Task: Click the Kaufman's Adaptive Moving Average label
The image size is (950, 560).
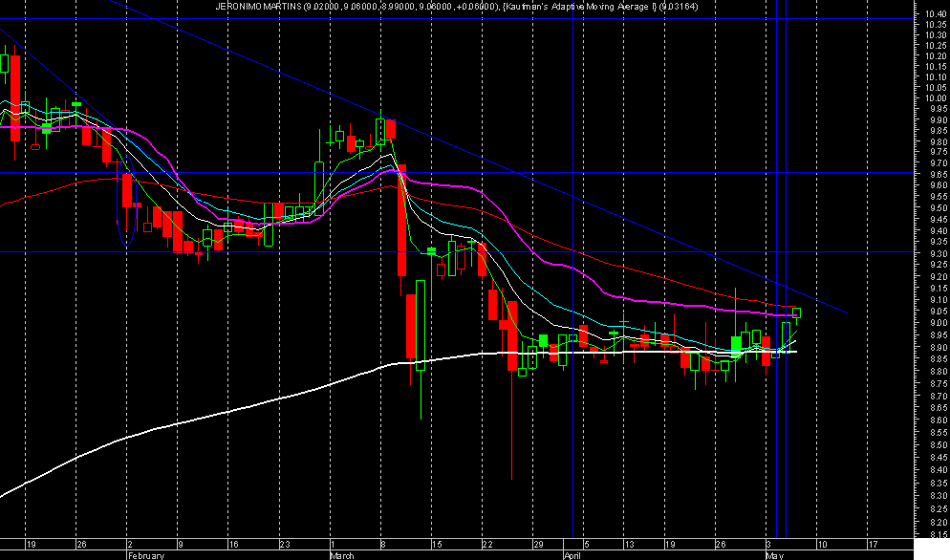Action: tap(581, 6)
